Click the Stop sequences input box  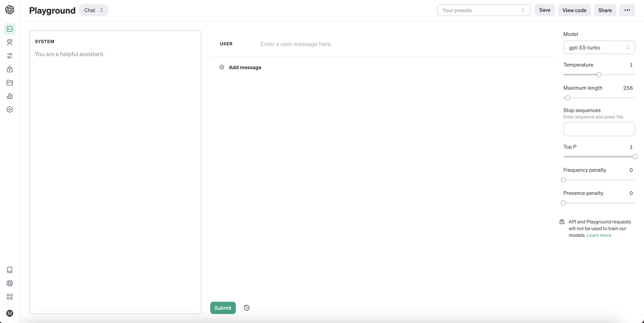pos(599,129)
